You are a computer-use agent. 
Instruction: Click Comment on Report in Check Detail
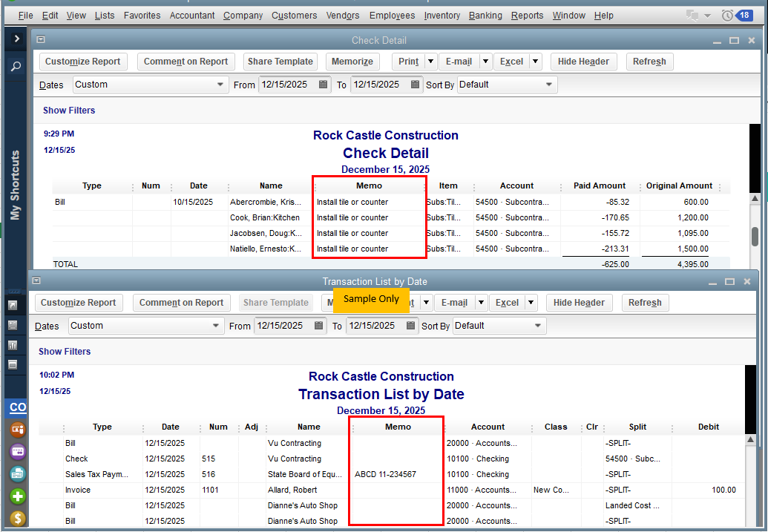point(186,62)
